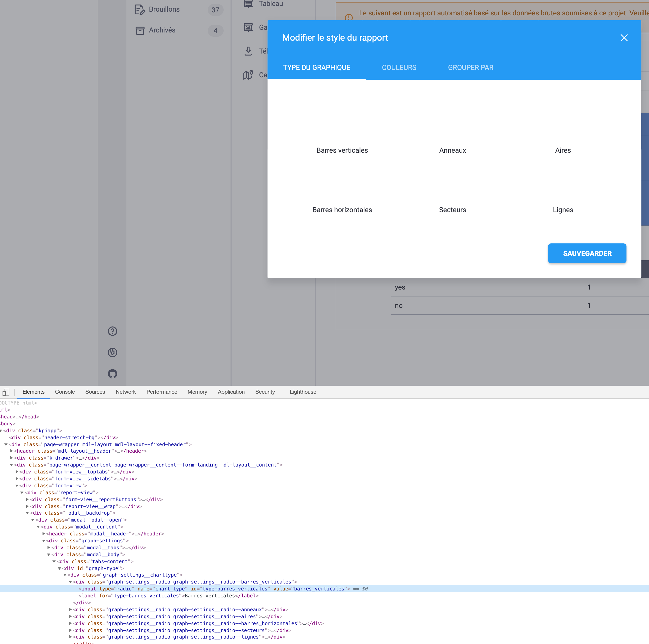
Task: Click the help question mark icon
Action: [x=113, y=331]
